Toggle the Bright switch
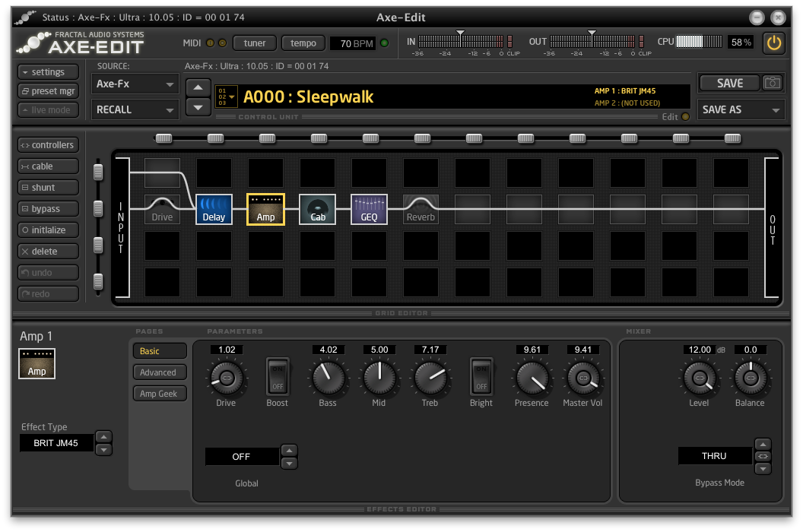This screenshot has width=803, height=532. 481,377
